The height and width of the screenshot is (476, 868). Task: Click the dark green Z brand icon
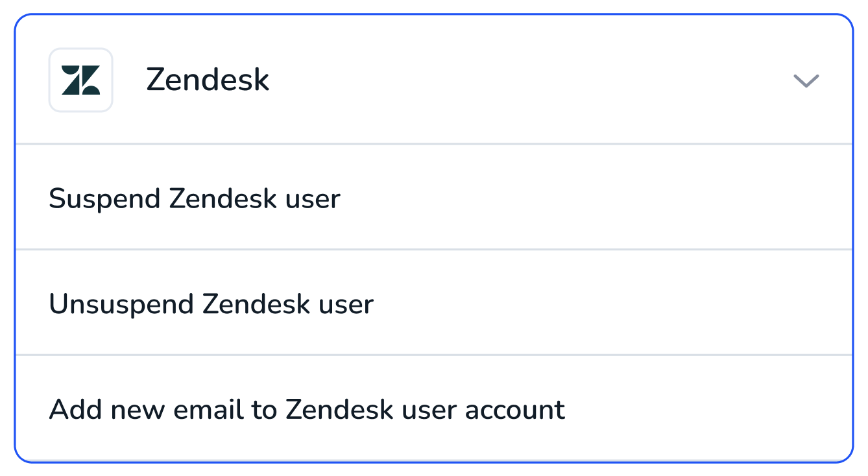[80, 80]
